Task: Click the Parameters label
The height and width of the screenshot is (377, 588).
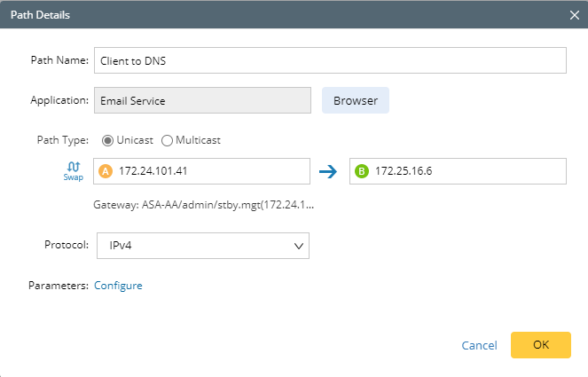Action: pos(59,286)
